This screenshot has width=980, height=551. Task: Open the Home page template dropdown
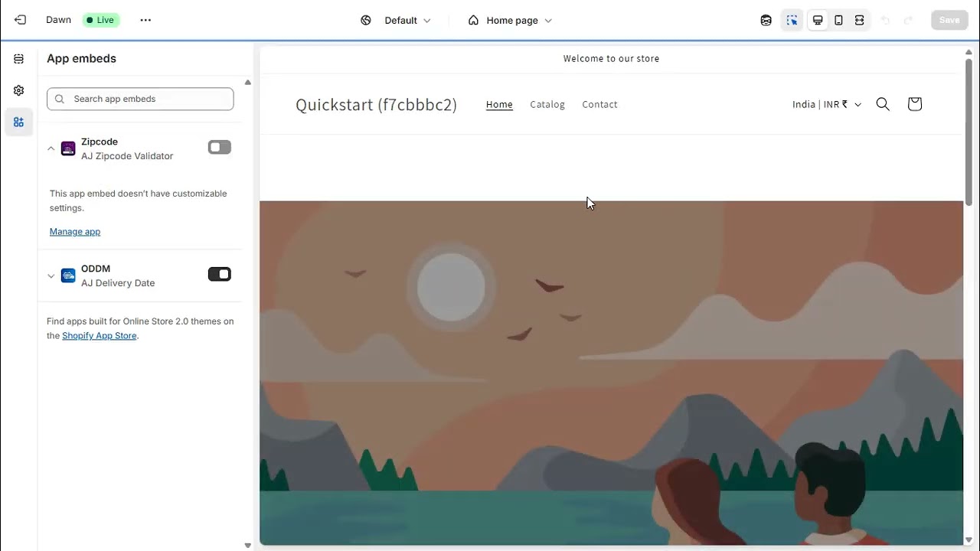coord(510,20)
